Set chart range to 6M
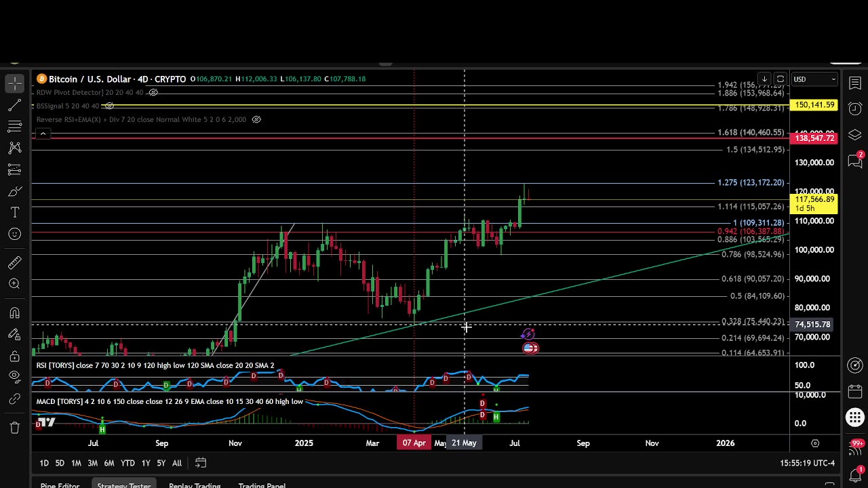Image resolution: width=868 pixels, height=488 pixels. pos(108,463)
